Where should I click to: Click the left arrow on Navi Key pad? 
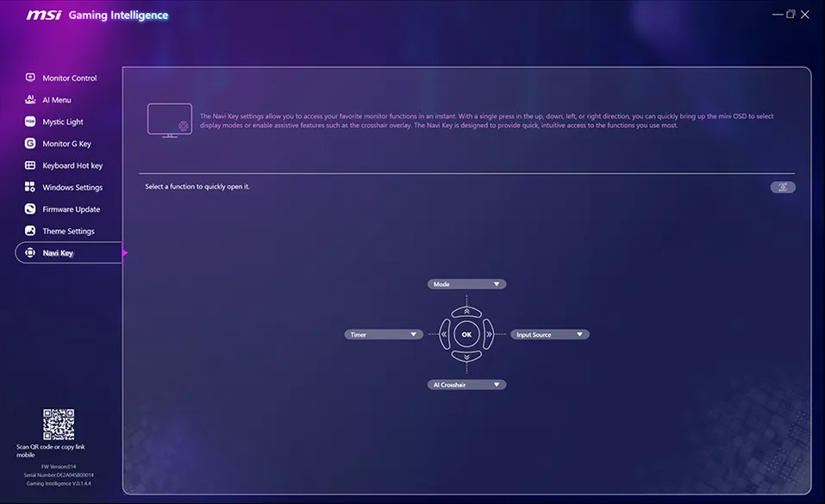(445, 334)
